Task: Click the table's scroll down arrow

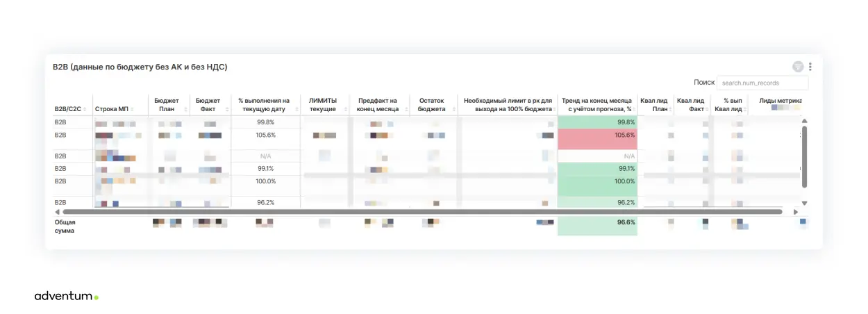Action: 805,203
